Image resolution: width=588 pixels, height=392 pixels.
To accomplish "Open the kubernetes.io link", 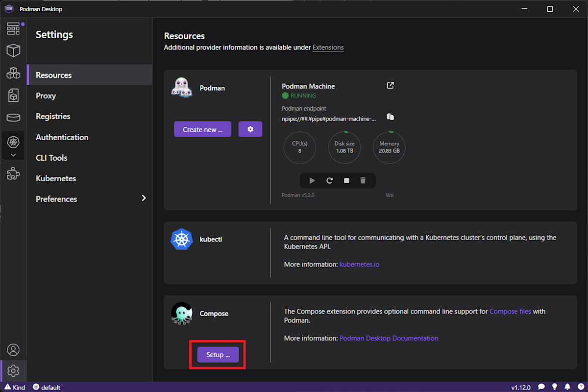I will pos(360,264).
